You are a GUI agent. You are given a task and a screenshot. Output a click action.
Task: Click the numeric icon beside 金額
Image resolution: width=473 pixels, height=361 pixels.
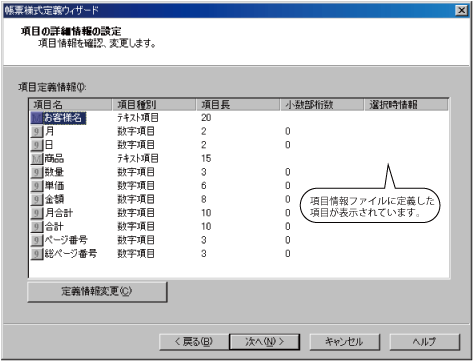pyautogui.click(x=37, y=199)
